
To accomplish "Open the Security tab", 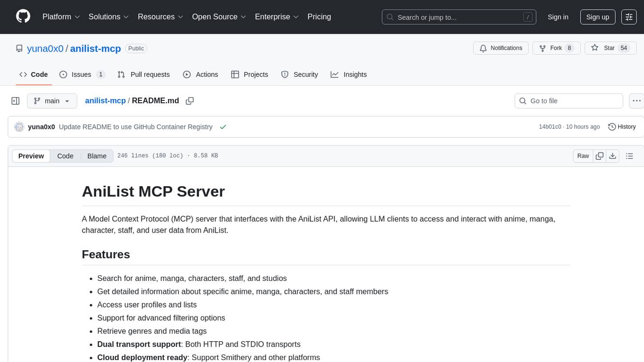I will 299,74.
